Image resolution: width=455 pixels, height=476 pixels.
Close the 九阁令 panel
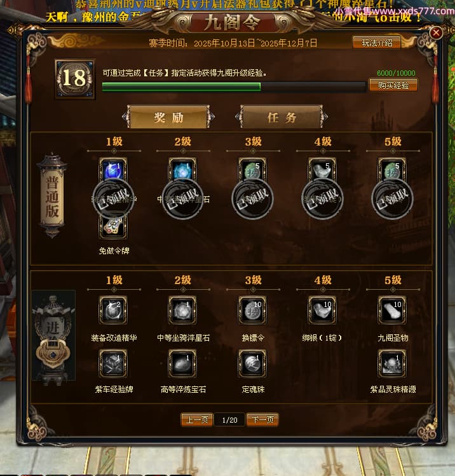436,32
